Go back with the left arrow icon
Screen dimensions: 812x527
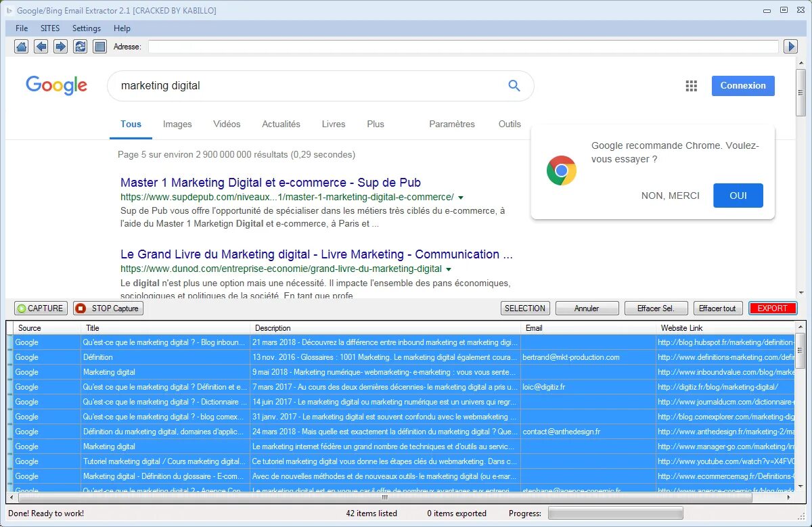(x=41, y=47)
